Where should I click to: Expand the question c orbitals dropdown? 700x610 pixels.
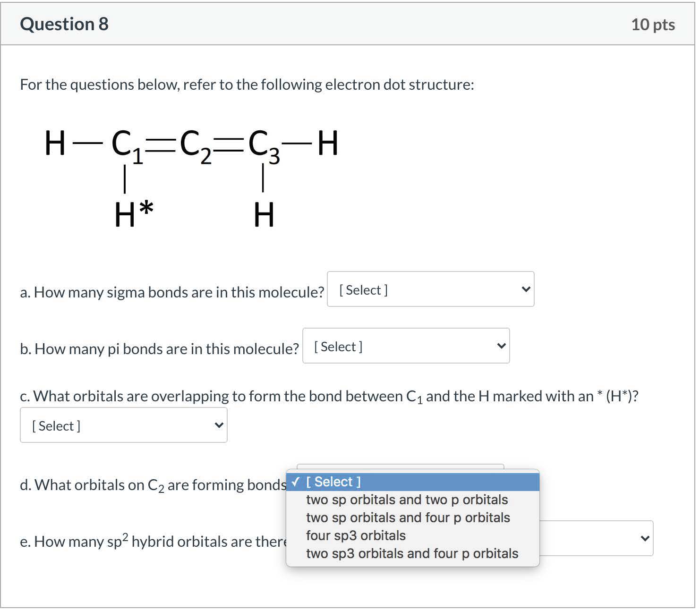point(123,425)
